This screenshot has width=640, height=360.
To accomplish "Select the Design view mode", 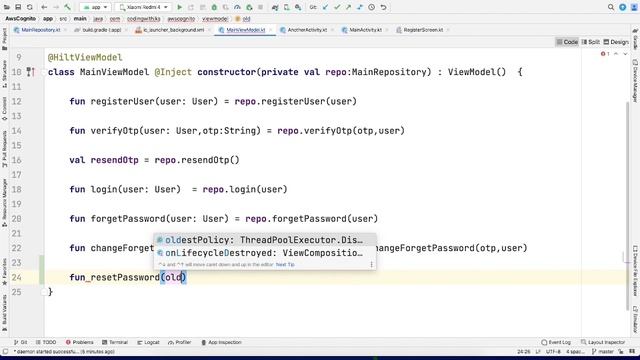I will [616, 42].
